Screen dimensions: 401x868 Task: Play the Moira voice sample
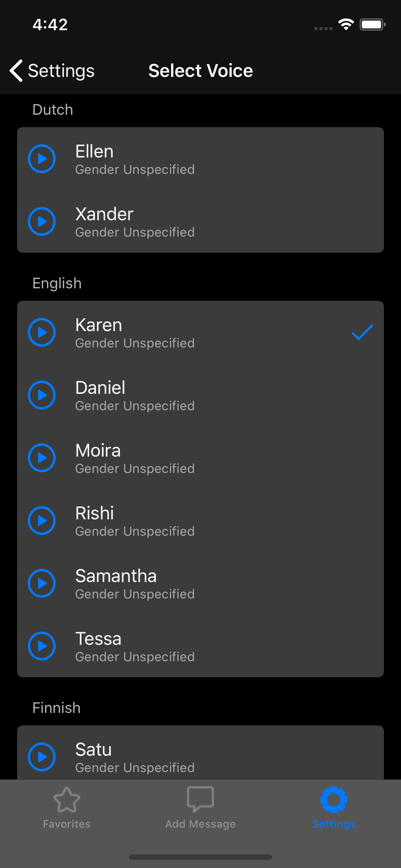pos(42,458)
